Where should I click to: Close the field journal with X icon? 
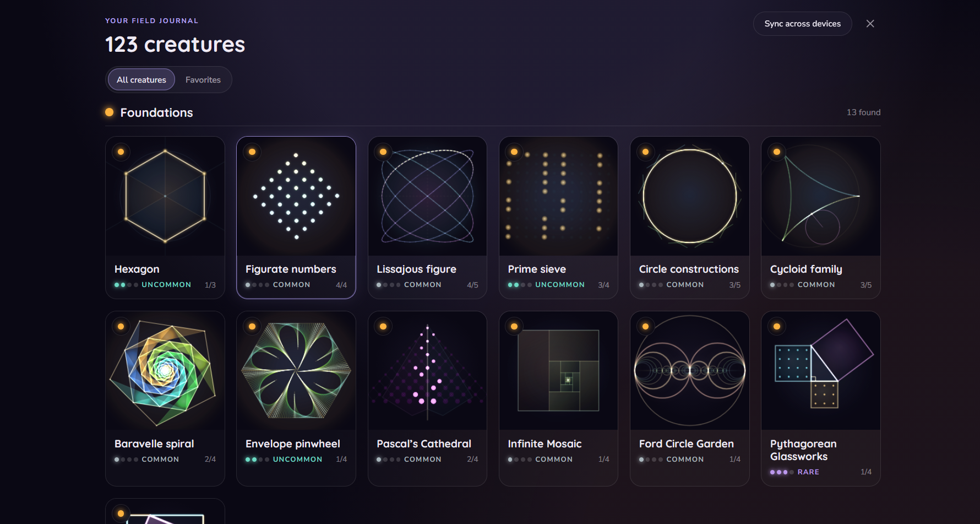click(870, 24)
